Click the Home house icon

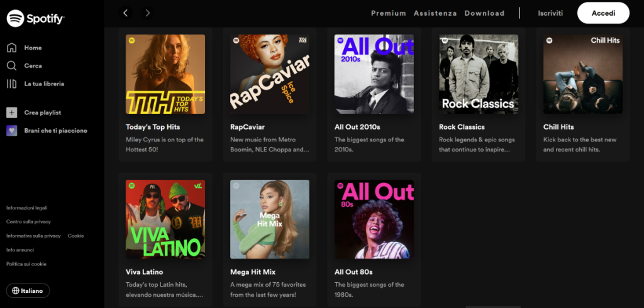pyautogui.click(x=11, y=48)
